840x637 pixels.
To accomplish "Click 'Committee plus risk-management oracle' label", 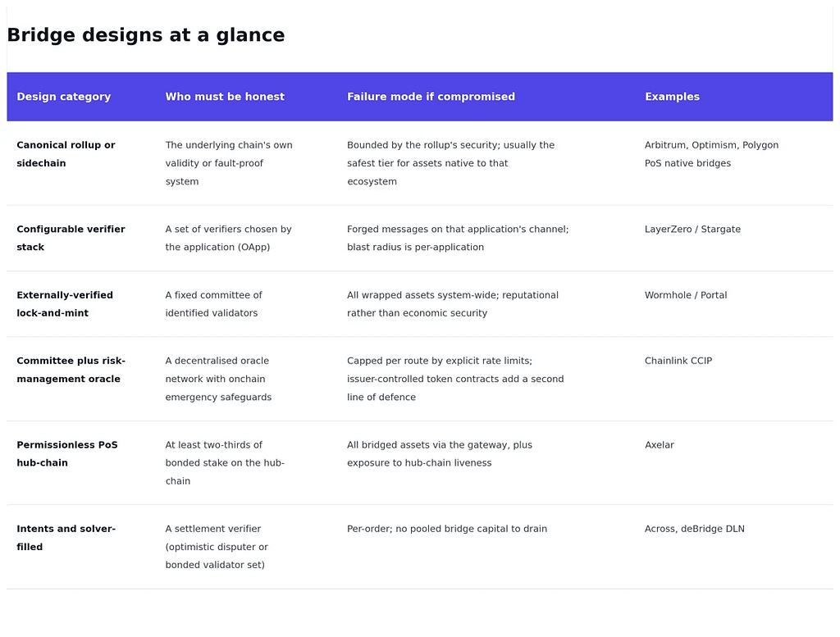I will [71, 370].
